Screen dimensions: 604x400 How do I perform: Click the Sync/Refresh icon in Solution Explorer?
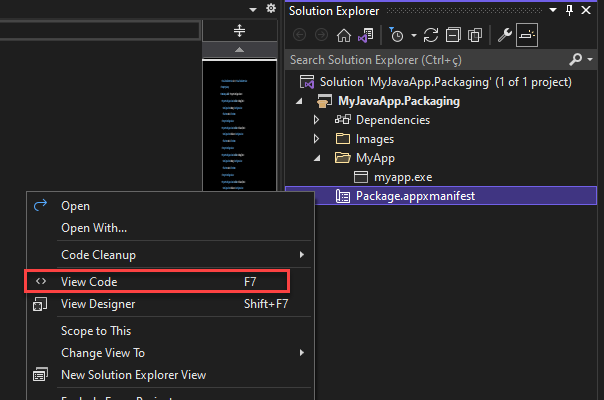[431, 35]
